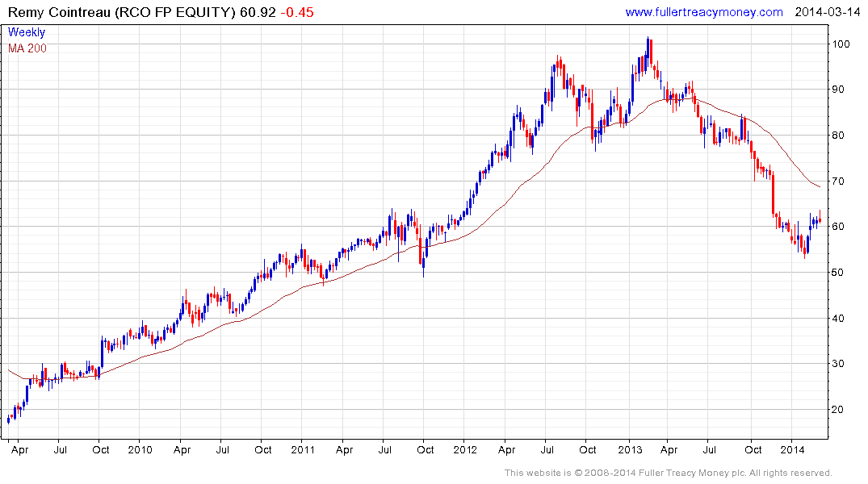Select the -0.45 price change value
The image size is (868, 484).
tap(296, 12)
